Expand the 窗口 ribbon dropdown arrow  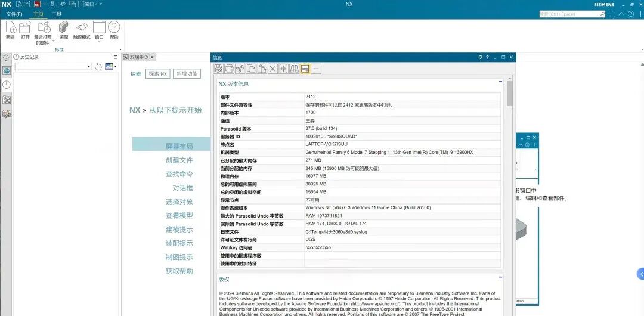click(x=100, y=42)
